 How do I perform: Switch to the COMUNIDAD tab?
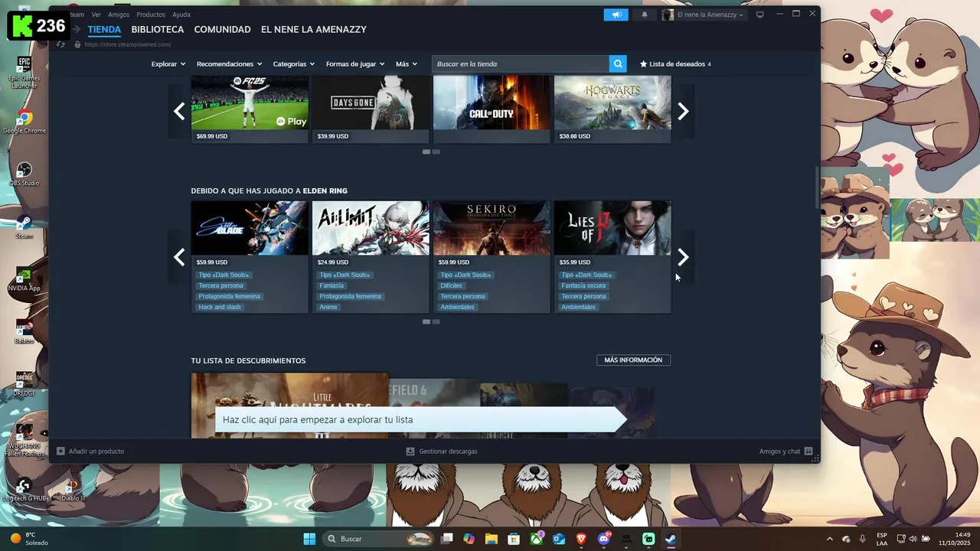tap(222, 30)
